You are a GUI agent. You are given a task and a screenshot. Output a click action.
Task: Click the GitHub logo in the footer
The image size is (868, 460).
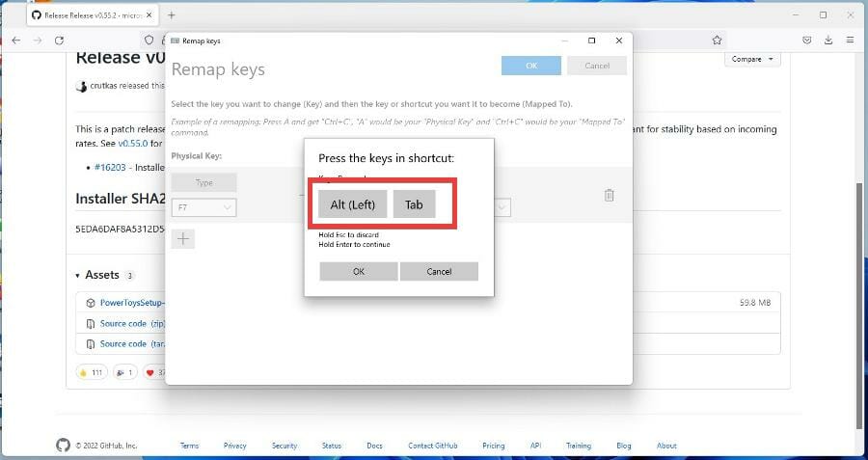(63, 446)
